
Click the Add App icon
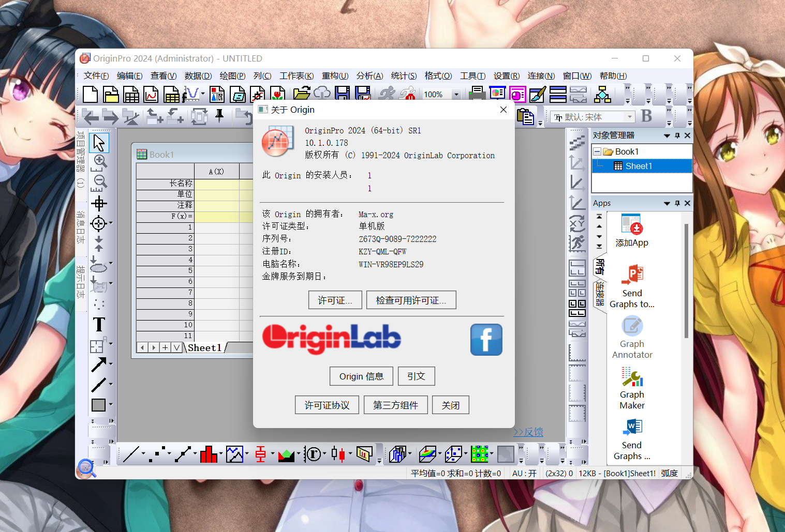(x=632, y=231)
